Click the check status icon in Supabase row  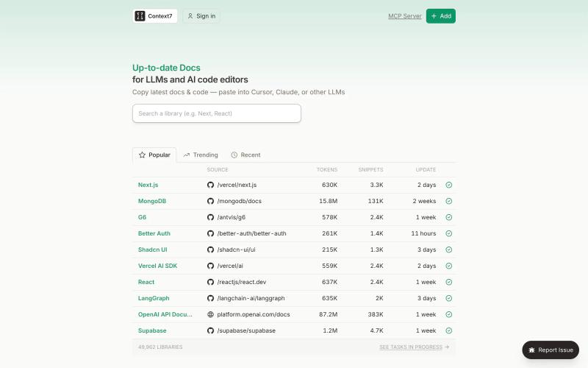pos(449,330)
